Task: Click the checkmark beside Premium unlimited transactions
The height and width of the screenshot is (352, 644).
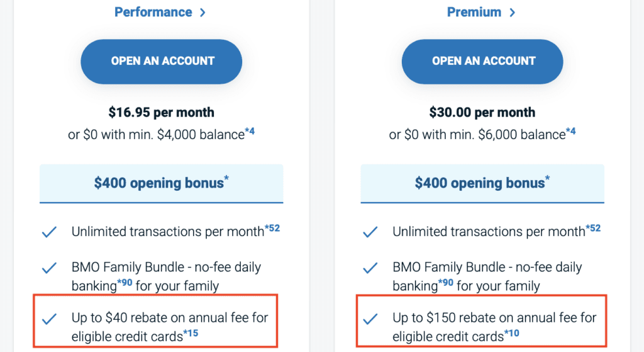Action: click(370, 232)
